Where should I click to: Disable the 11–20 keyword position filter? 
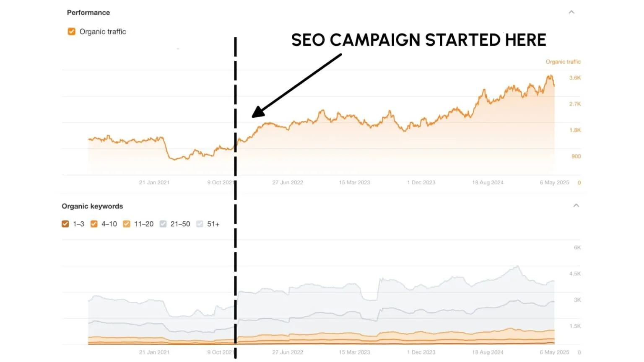[x=126, y=224]
